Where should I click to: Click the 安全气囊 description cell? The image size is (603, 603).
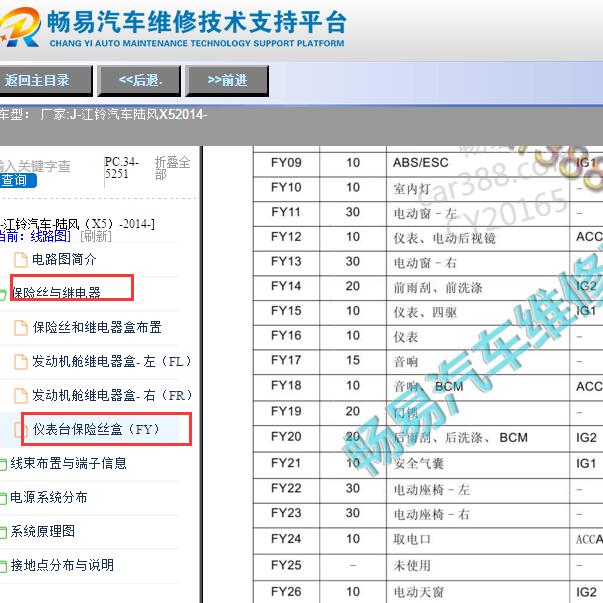[x=478, y=464]
